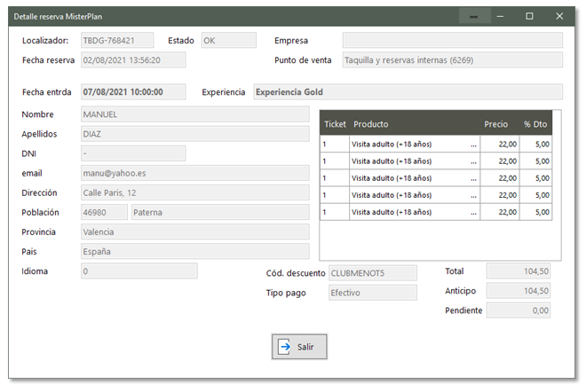Click the Provincia field Valencia
Image resolution: width=586 pixels, height=392 pixels.
click(194, 231)
